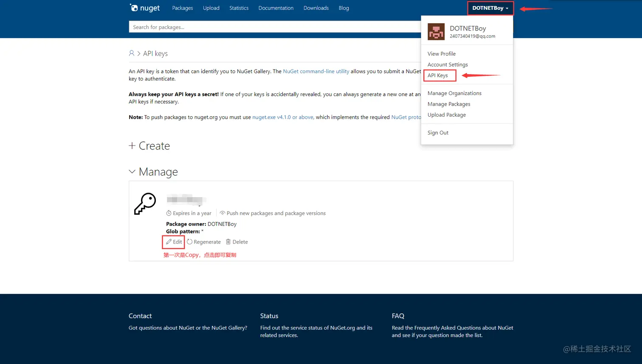
Task: Open Documentation from top nav
Action: coord(276,8)
